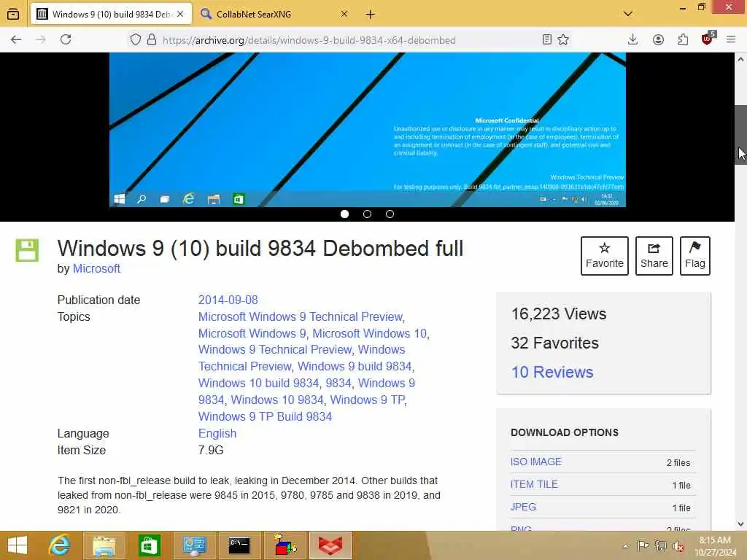
Task: Open the JPEG download option
Action: click(x=523, y=507)
